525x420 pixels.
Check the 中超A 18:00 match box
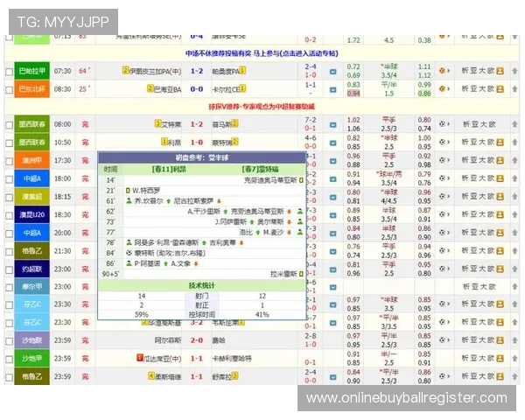pyautogui.click(x=9, y=179)
